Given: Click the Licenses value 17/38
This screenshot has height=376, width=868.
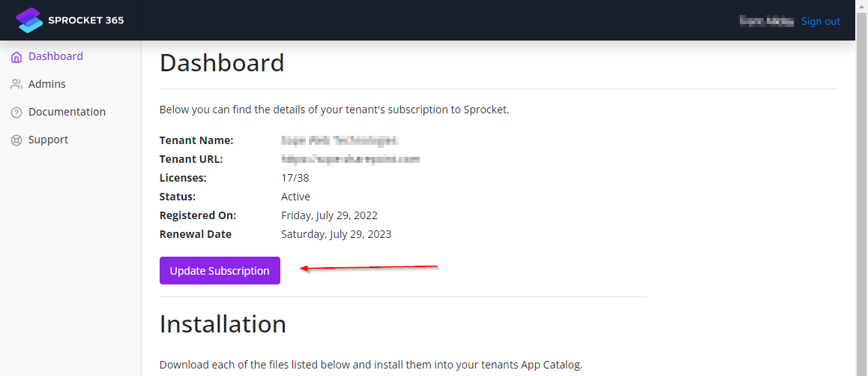Looking at the screenshot, I should (x=295, y=178).
